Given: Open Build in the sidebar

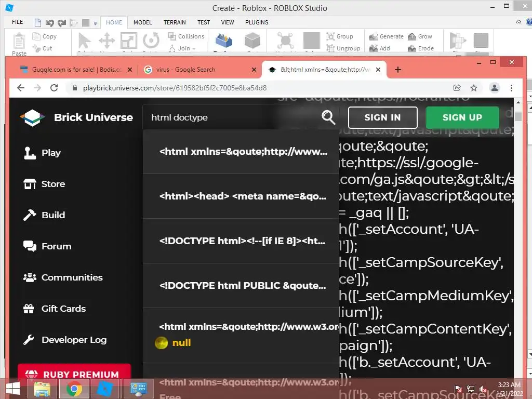Looking at the screenshot, I should point(44,215).
